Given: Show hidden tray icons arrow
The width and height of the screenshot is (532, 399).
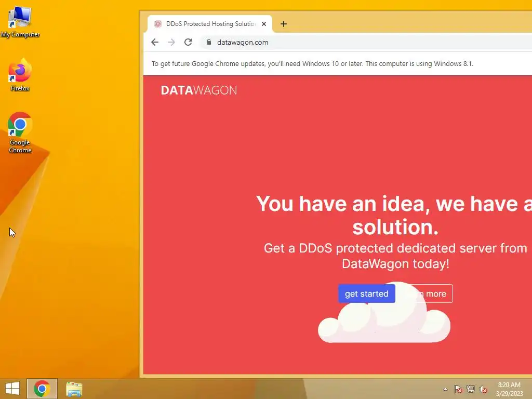Looking at the screenshot, I should tap(445, 389).
